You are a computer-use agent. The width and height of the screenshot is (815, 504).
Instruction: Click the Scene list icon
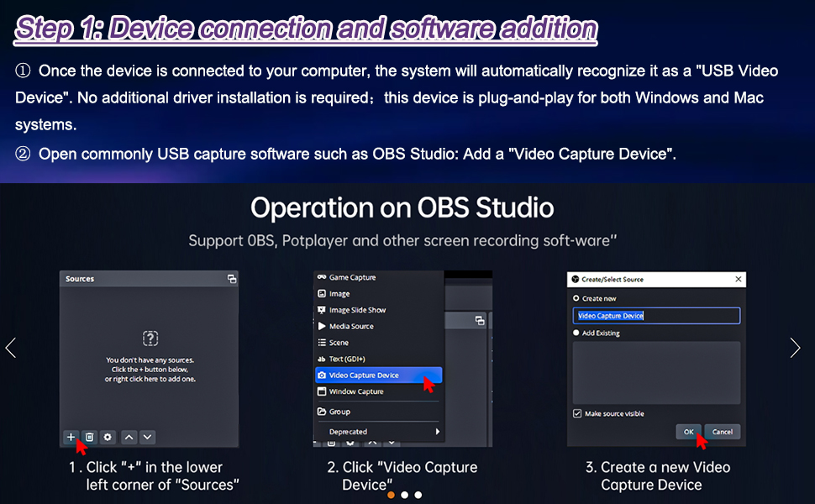click(322, 343)
